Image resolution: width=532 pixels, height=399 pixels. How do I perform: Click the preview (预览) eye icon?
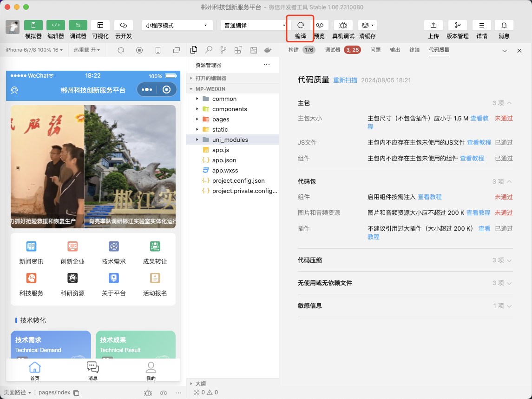pyautogui.click(x=320, y=25)
